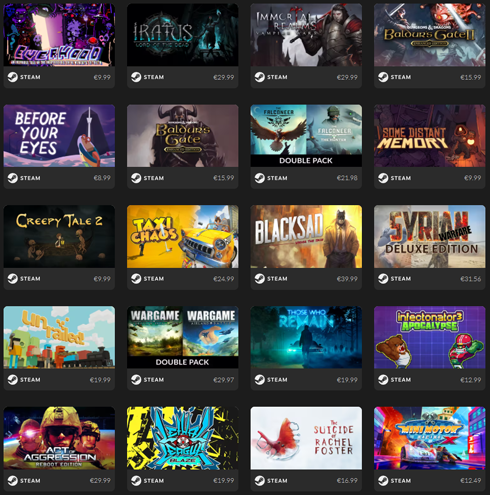Select the Infectonator 3 Apocalypse thumbnail

click(429, 337)
